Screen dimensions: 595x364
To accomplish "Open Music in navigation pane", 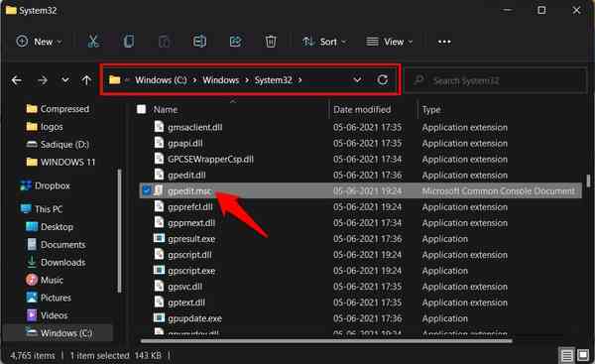I will [45, 280].
